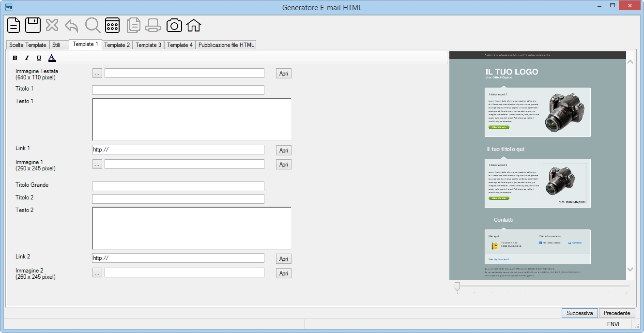Click Apri next to Link 1
This screenshot has width=644, height=333.
[284, 151]
